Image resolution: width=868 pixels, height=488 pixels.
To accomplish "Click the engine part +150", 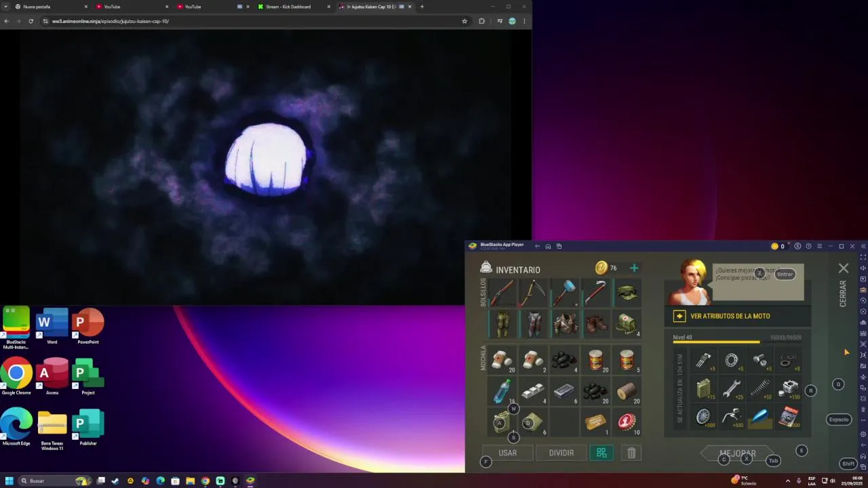I will (x=788, y=388).
